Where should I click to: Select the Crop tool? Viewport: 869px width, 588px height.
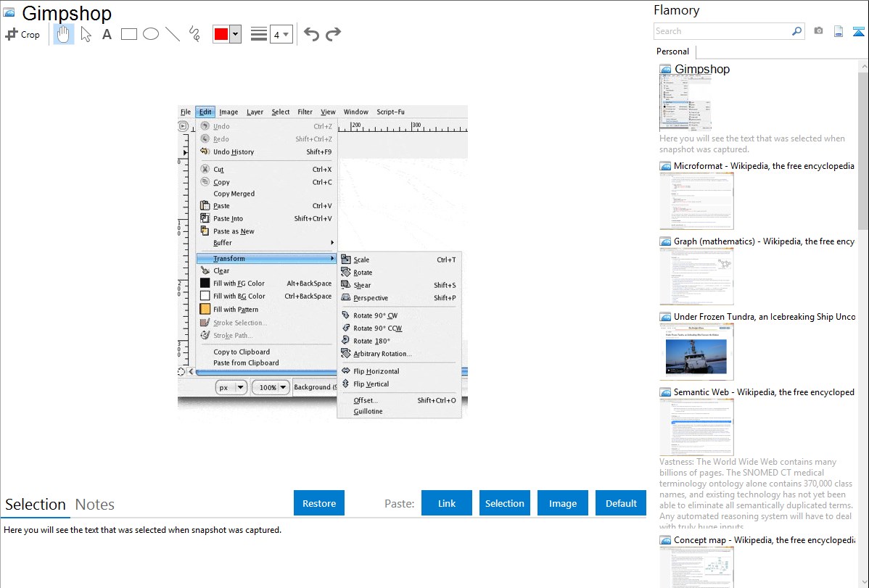click(22, 34)
